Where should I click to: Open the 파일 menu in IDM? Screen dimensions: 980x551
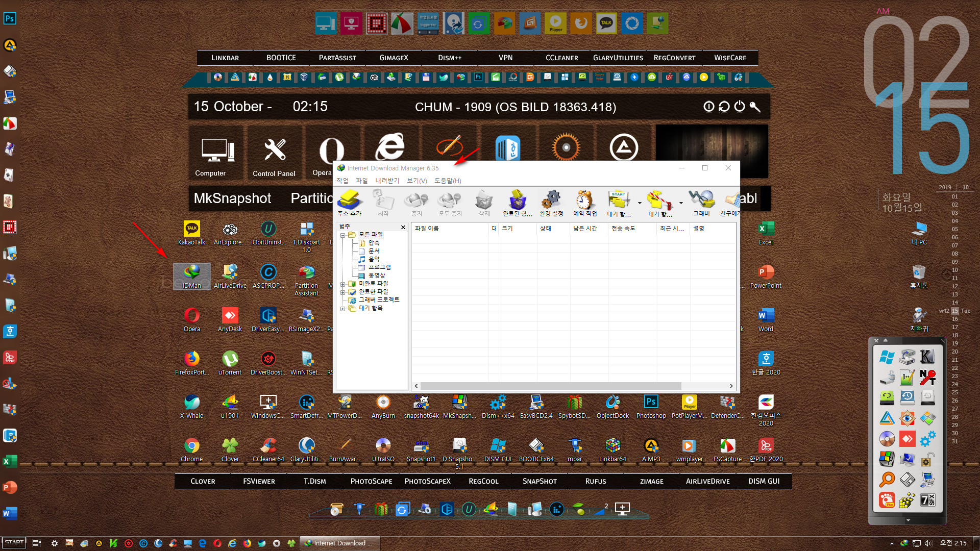point(361,181)
